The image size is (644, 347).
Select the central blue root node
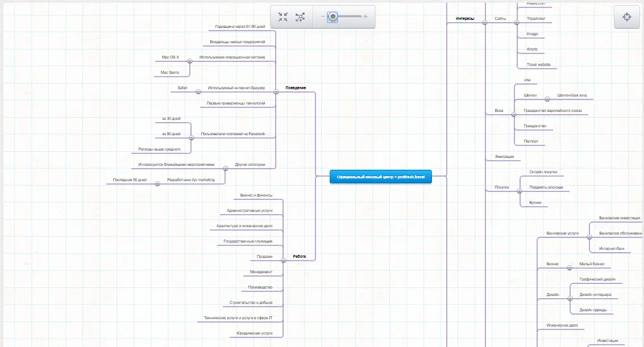tap(380, 177)
